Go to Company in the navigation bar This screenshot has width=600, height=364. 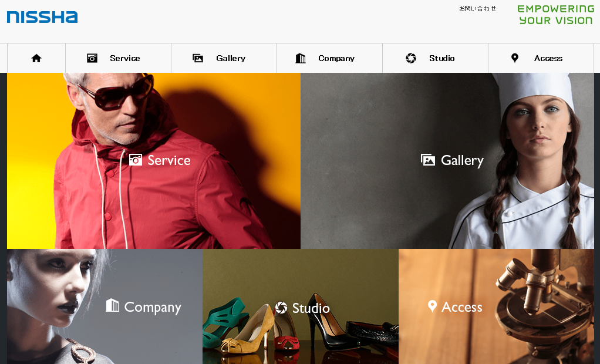point(336,58)
